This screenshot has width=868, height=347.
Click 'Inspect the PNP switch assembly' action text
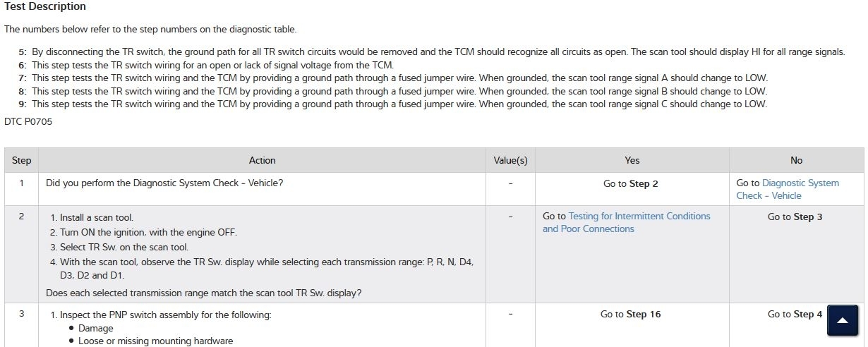165,315
